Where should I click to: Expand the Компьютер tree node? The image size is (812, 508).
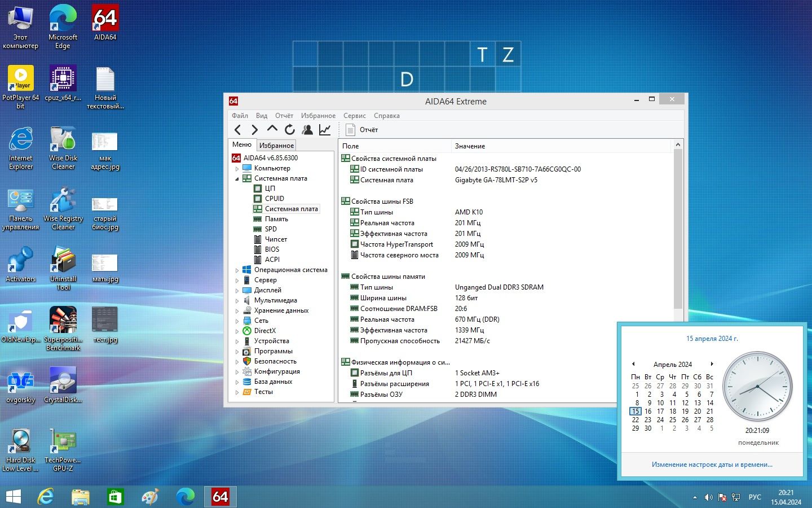pos(237,168)
